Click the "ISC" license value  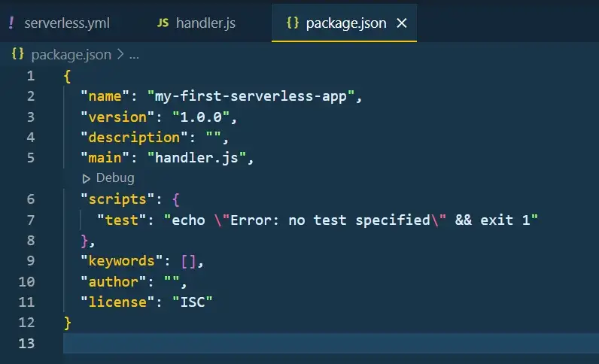pyautogui.click(x=193, y=302)
